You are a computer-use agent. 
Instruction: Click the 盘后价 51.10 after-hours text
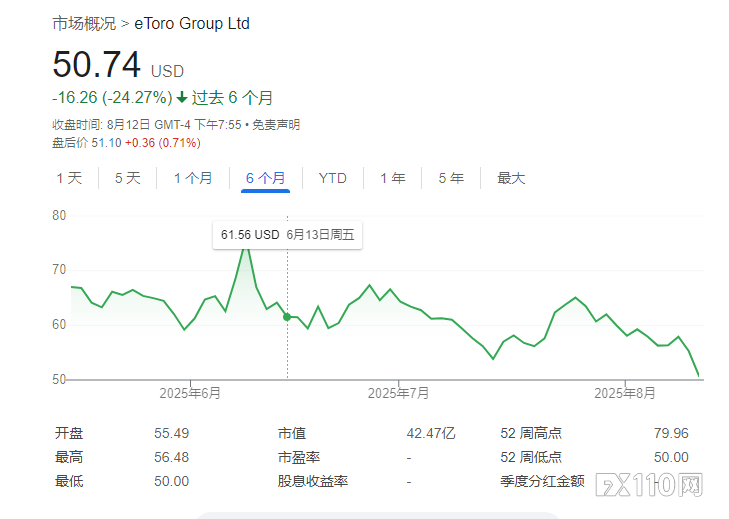click(x=86, y=143)
